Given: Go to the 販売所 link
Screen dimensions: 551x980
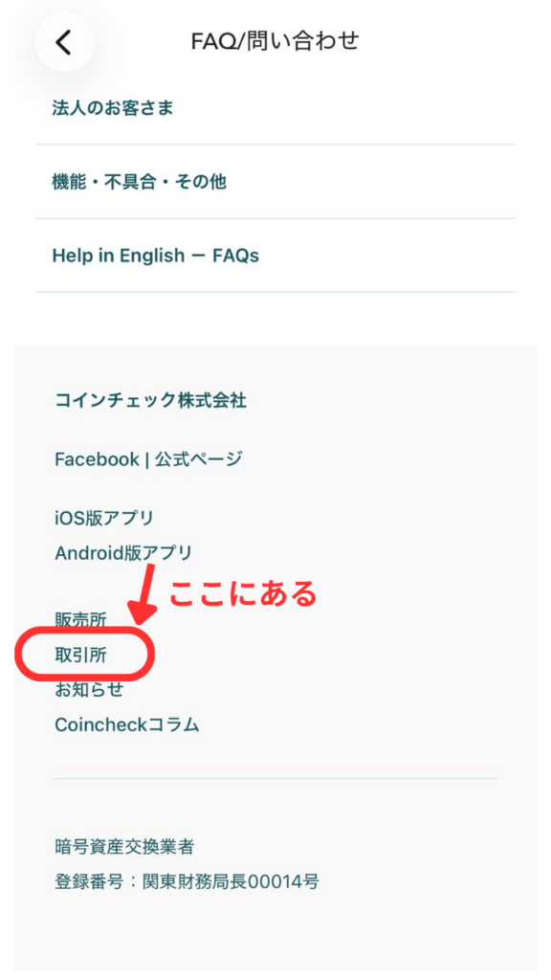Looking at the screenshot, I should click(x=80, y=620).
